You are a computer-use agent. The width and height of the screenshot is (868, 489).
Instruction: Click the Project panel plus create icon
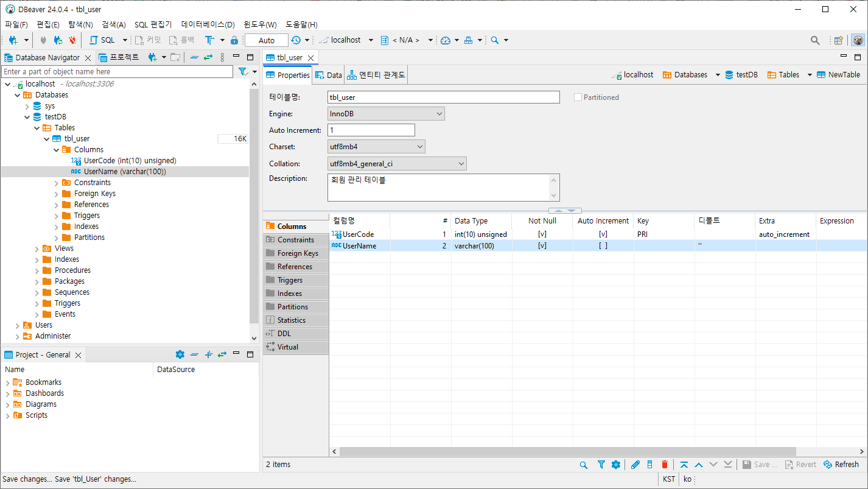(x=208, y=354)
